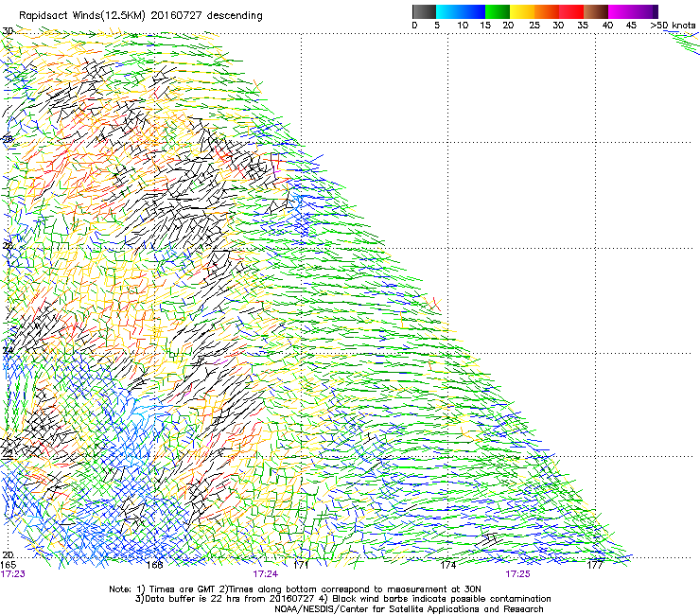Click the '>50 knots' legend label
The height and width of the screenshot is (615, 700).
[x=673, y=26]
